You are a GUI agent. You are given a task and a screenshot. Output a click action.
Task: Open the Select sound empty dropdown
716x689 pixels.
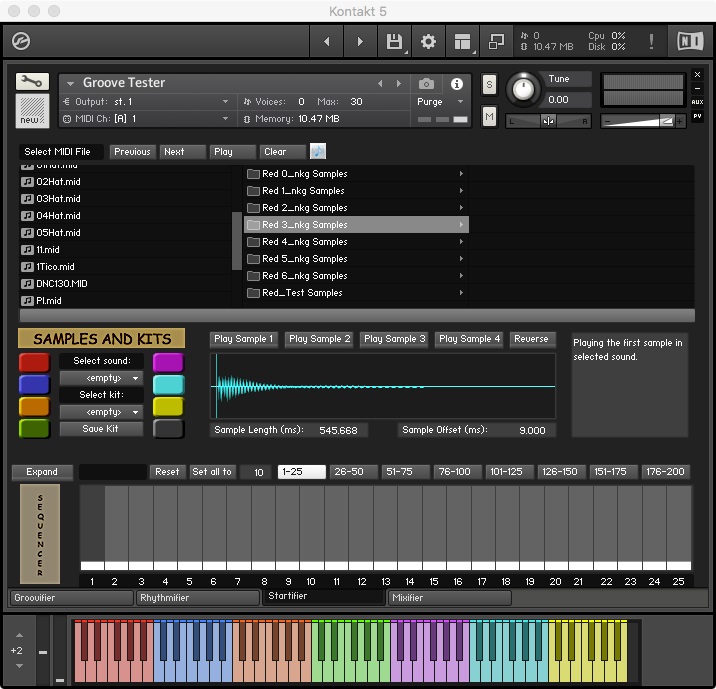101,378
